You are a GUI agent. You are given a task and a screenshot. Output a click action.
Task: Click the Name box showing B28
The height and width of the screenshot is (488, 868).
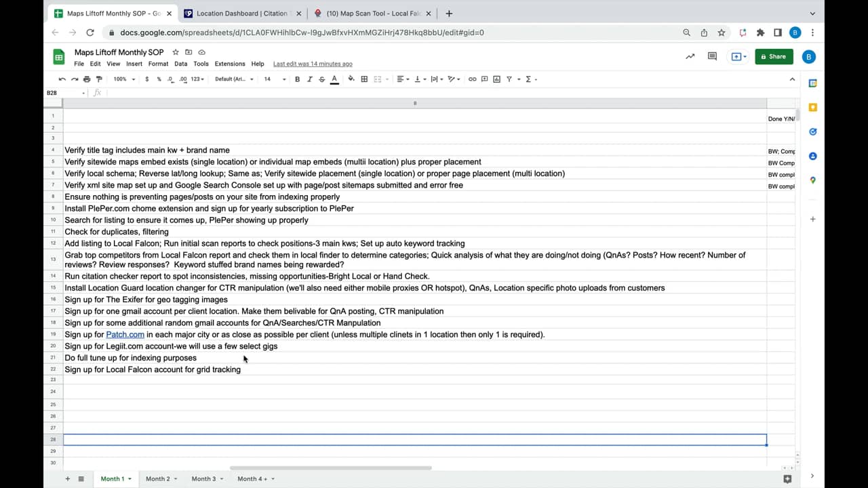[66, 93]
